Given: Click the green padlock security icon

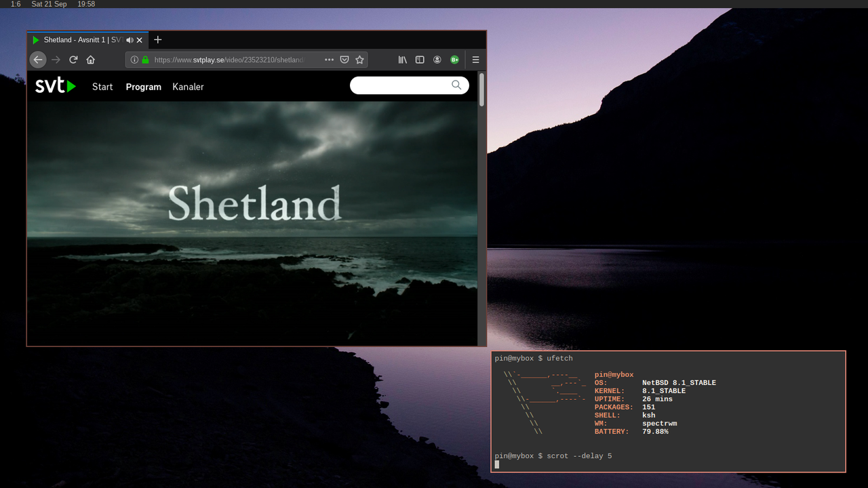Looking at the screenshot, I should click(145, 60).
